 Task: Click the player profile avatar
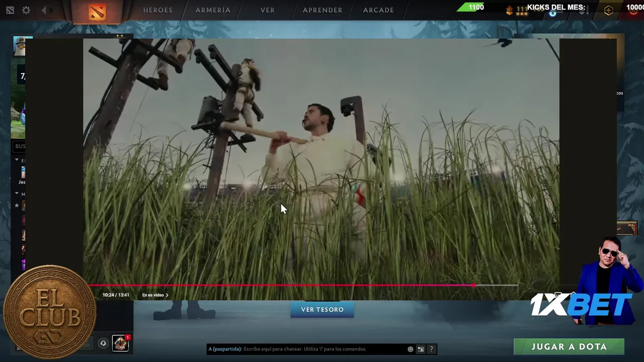pyautogui.click(x=20, y=46)
